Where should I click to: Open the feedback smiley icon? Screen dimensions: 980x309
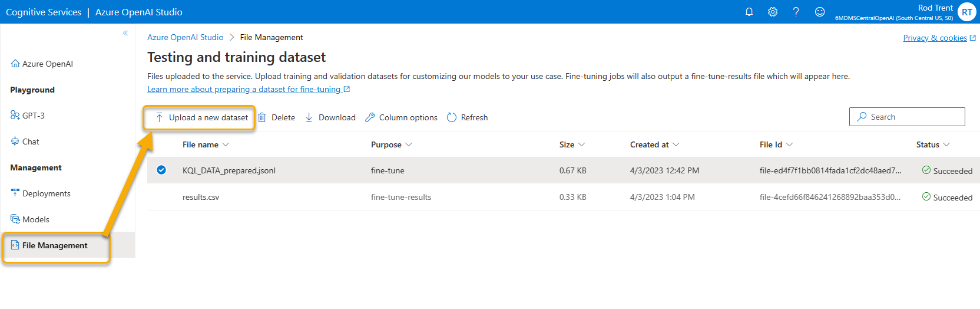click(820, 12)
